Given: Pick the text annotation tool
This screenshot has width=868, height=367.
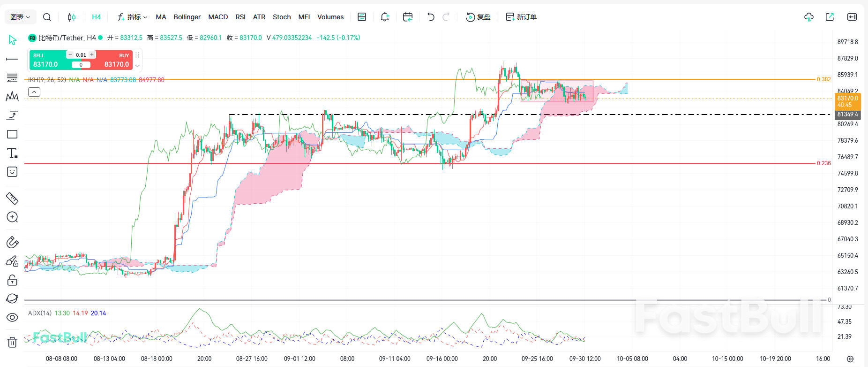Looking at the screenshot, I should click(x=12, y=153).
